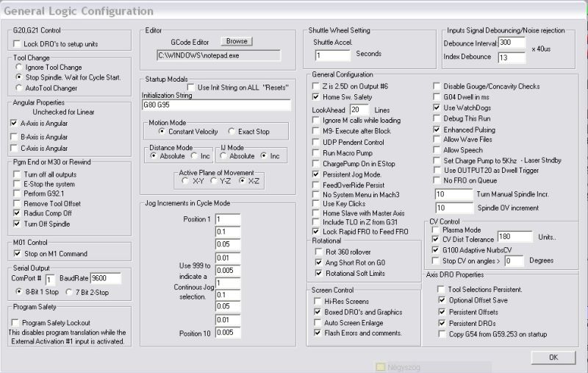Click the LookAhead lines field
The height and width of the screenshot is (373, 588).
click(359, 110)
